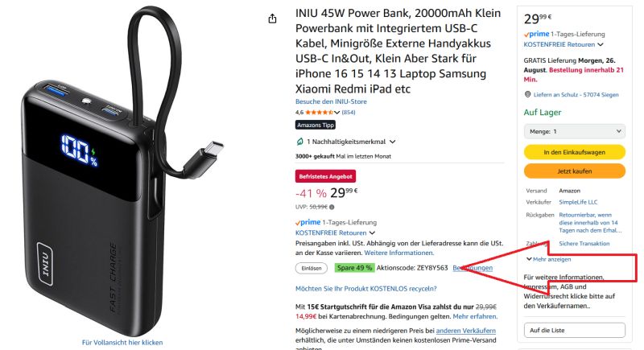
Task: Click the share icon beside product image
Action: click(x=272, y=19)
